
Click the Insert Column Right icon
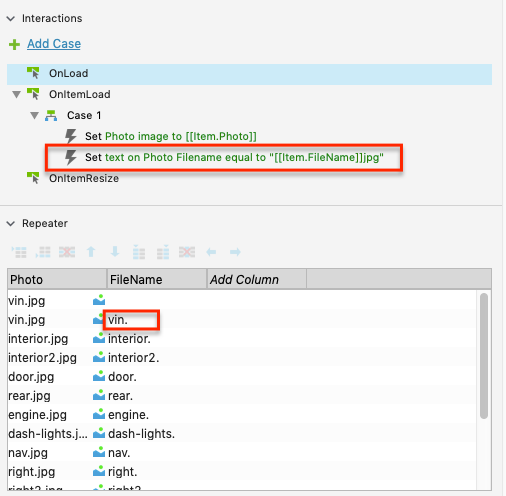pos(163,252)
